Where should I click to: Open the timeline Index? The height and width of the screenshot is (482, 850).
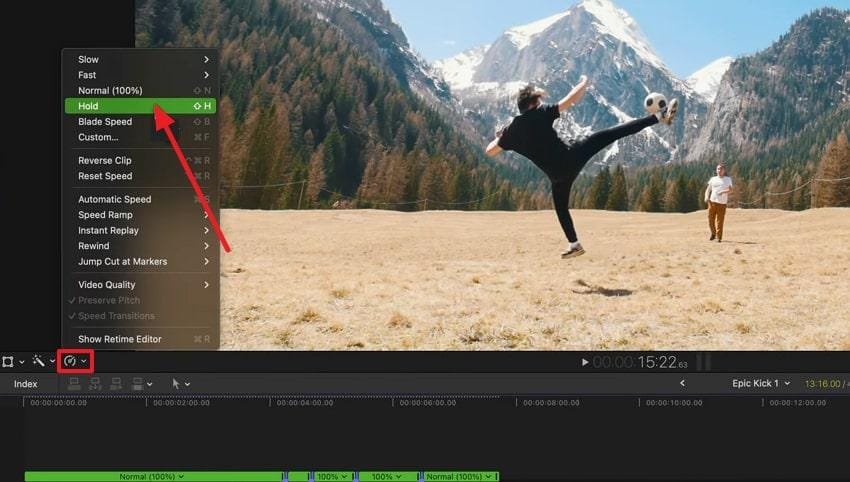pyautogui.click(x=25, y=384)
